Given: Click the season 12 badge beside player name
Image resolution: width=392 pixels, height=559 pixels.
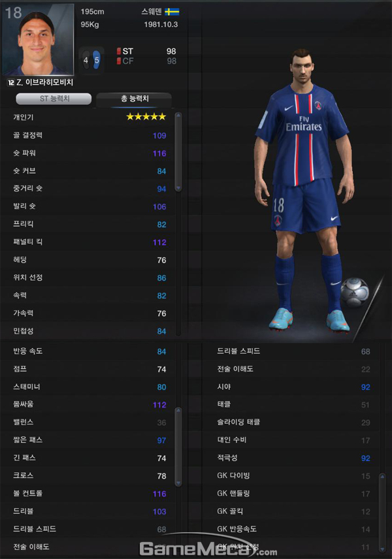Looking at the screenshot, I should [10, 83].
